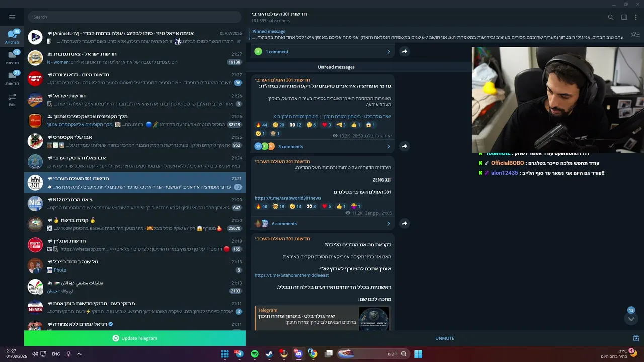
Task: Open Spotify from the taskbar
Action: click(x=255, y=354)
